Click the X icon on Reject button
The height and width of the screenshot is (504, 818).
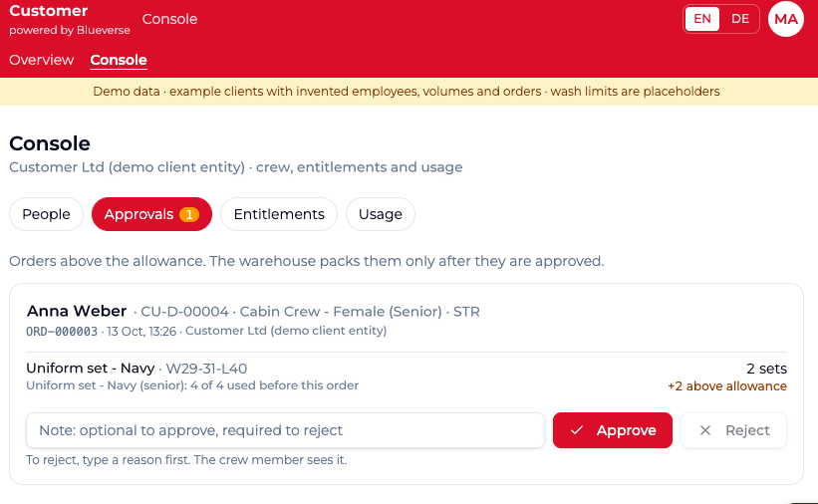pos(704,430)
